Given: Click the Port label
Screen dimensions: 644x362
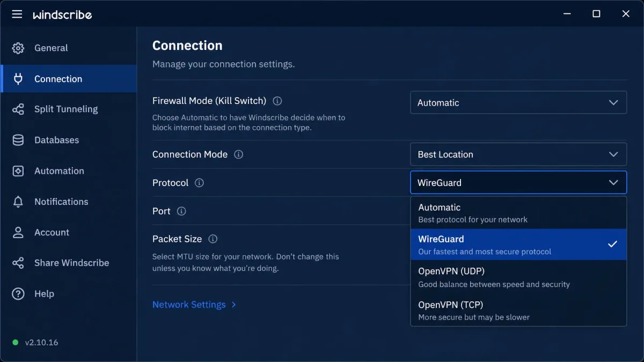Looking at the screenshot, I should click(162, 211).
